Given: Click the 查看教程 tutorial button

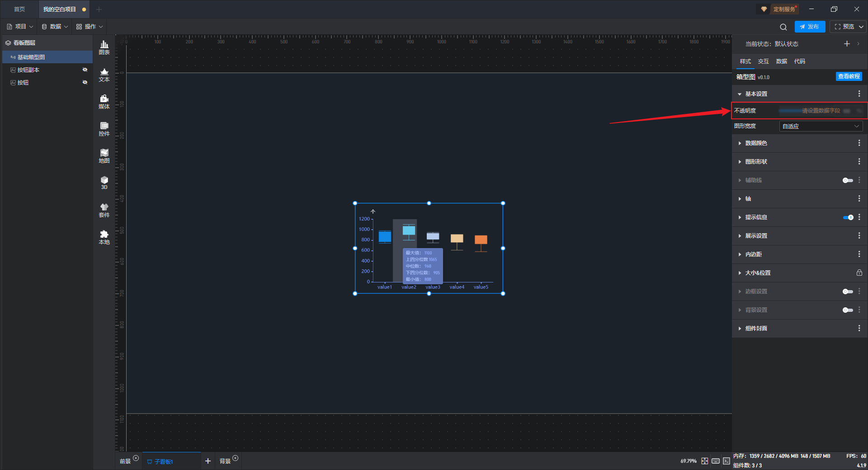Looking at the screenshot, I should point(849,76).
